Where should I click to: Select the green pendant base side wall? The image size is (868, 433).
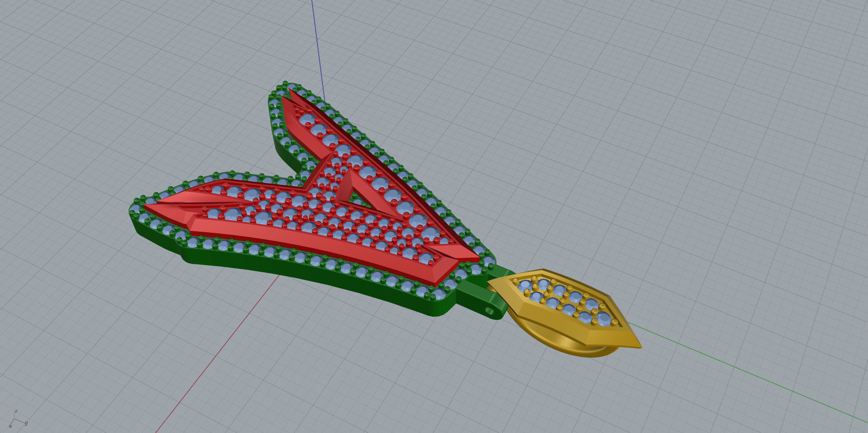(315, 277)
